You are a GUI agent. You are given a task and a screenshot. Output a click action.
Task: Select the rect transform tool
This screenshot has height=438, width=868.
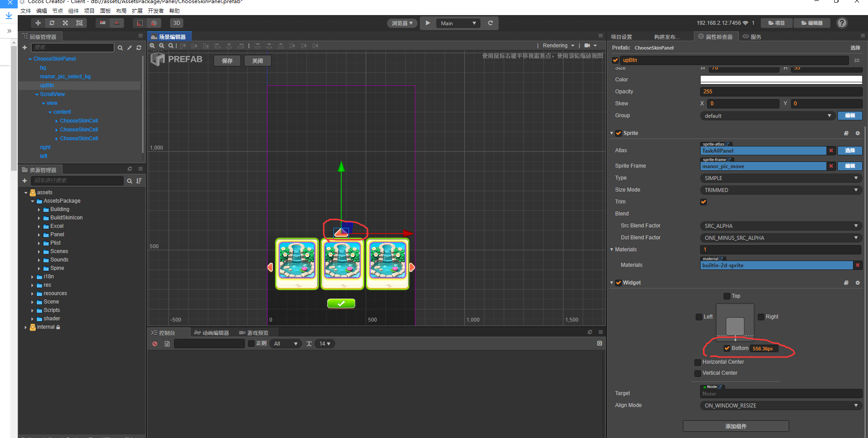(79, 23)
